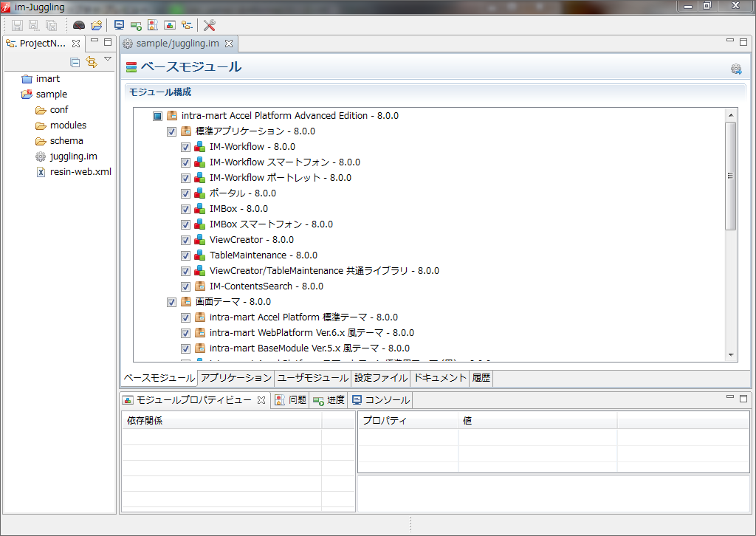Minimize the module property view panel
756x536 pixels.
(730, 397)
